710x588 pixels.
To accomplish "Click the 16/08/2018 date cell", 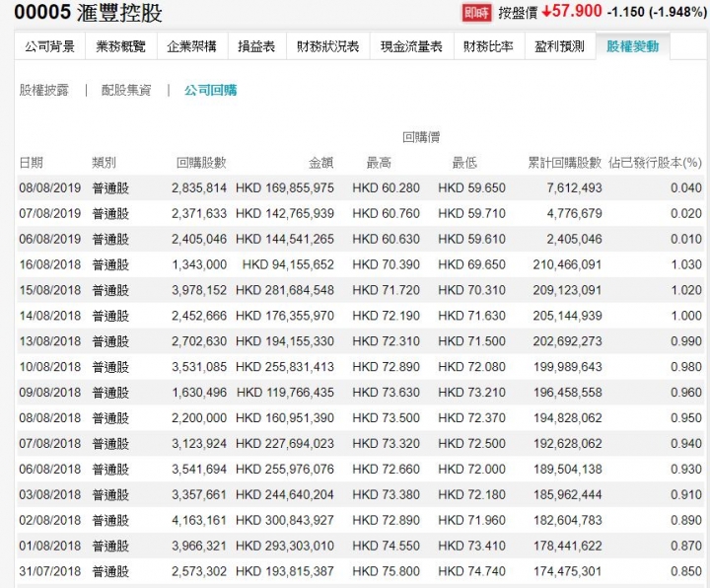I will pyautogui.click(x=50, y=264).
